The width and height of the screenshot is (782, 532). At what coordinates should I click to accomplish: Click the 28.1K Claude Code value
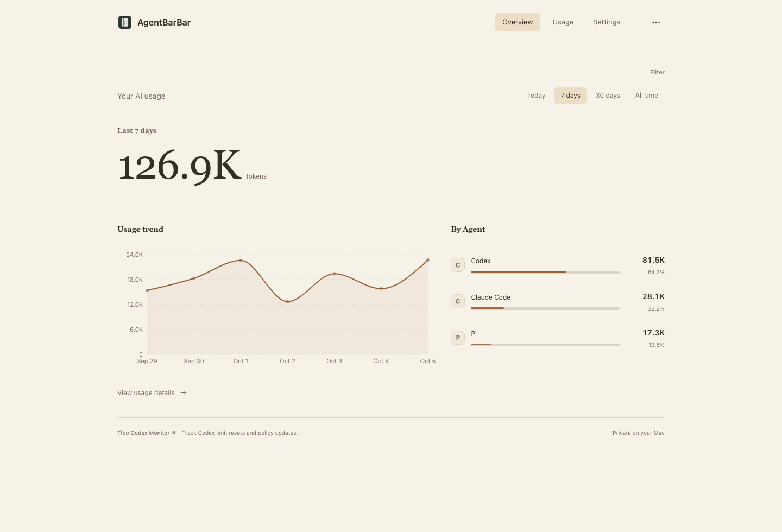pos(653,297)
